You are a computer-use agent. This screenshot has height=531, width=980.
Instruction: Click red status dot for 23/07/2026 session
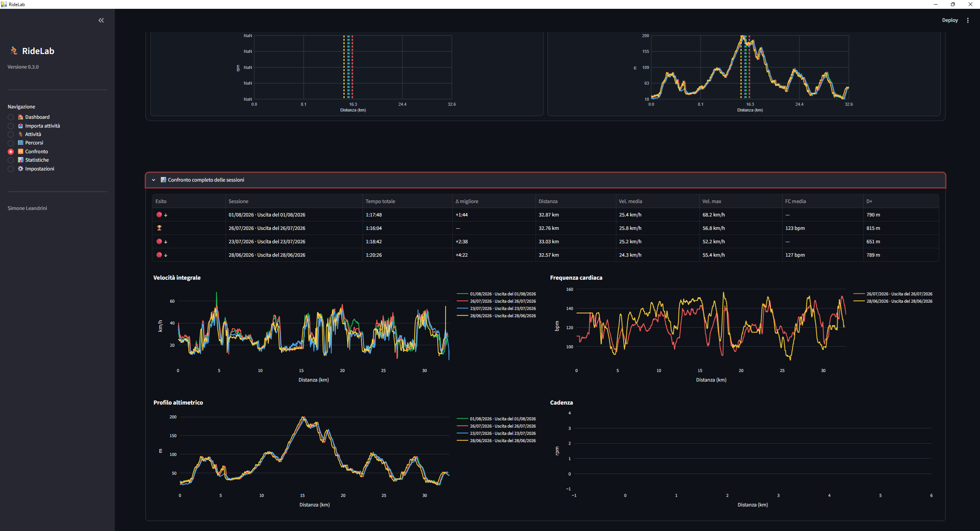(159, 241)
